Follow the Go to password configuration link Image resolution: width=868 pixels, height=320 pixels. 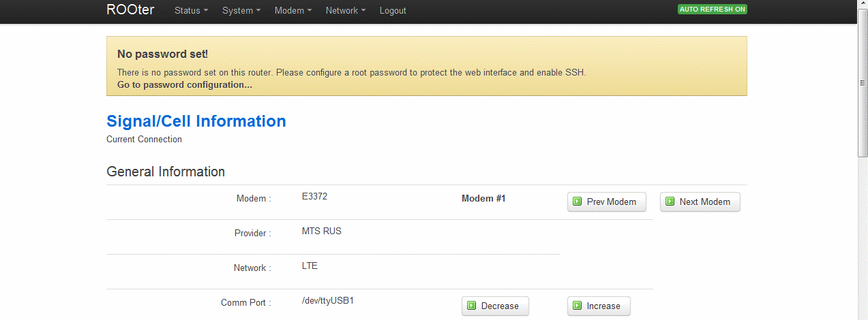[x=185, y=85]
